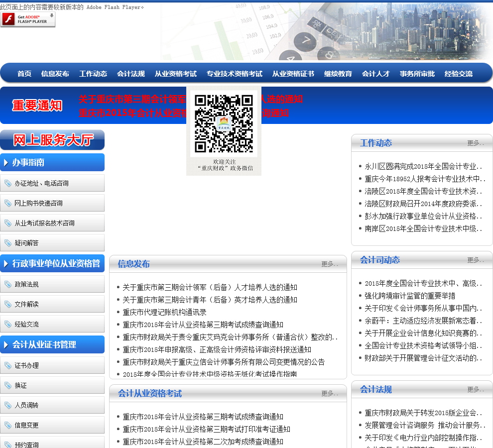Screen dimensions: 493x448
Task: Click the tag icon beside 政策法规
Action: pos(8,284)
